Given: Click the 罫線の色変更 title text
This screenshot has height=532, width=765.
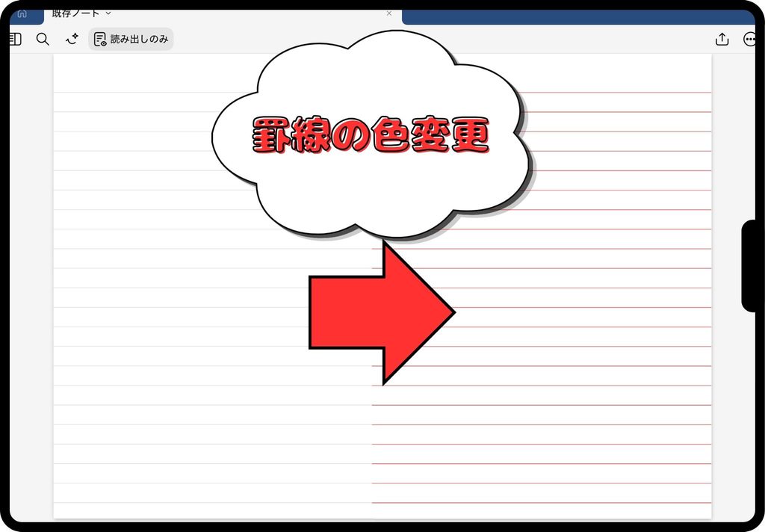Looking at the screenshot, I should click(x=371, y=135).
